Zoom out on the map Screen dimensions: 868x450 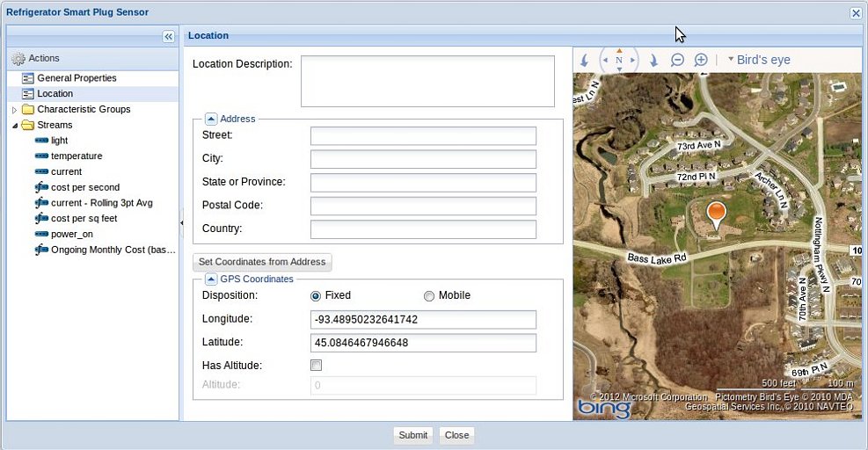click(x=677, y=60)
